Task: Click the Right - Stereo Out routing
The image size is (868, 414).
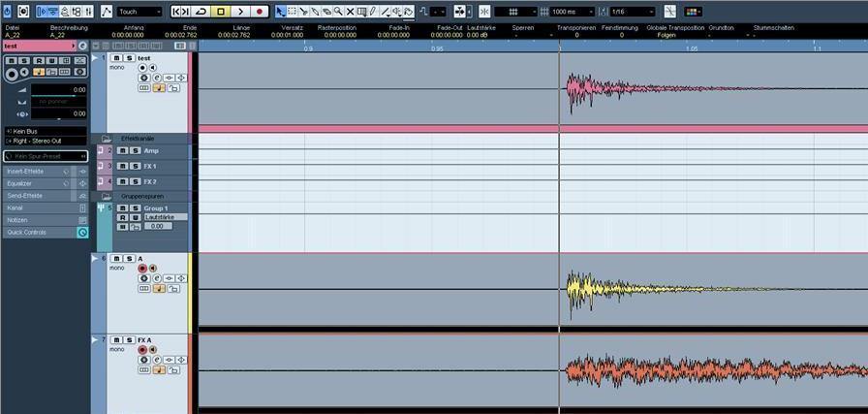Action: pos(46,141)
